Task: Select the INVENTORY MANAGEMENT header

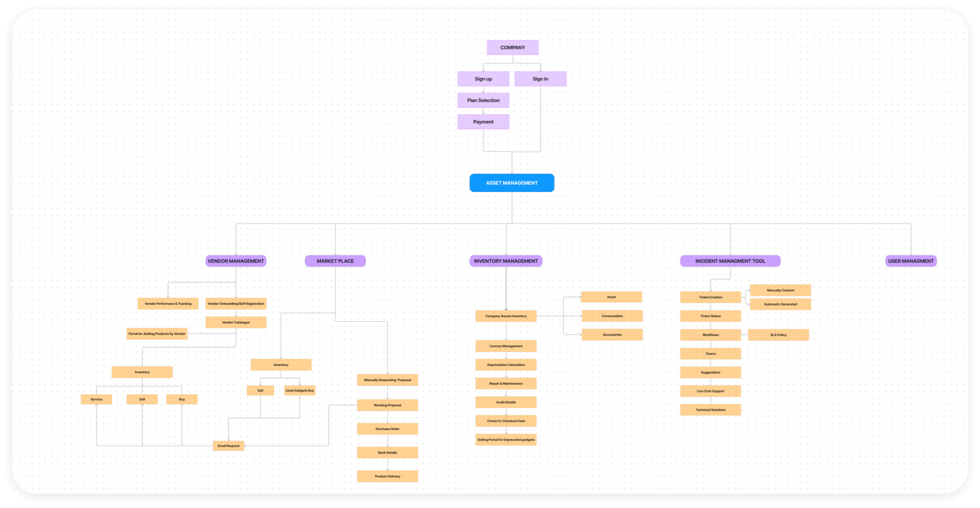Action: pyautogui.click(x=506, y=261)
